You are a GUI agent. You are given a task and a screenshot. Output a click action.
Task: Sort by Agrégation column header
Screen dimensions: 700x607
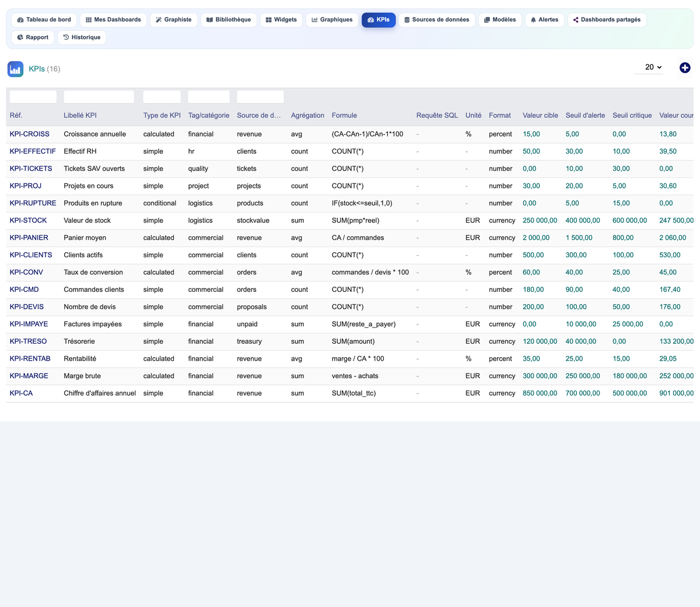pyautogui.click(x=307, y=116)
